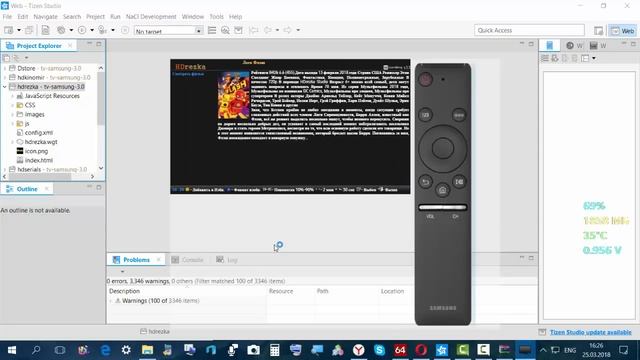Click the build package toolbar icon
Screen dimensions: 640x360
(45, 30)
